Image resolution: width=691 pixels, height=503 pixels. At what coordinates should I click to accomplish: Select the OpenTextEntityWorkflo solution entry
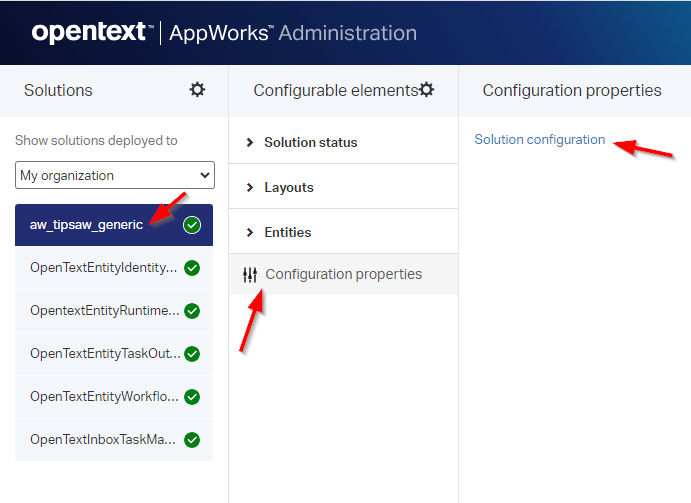tap(103, 397)
